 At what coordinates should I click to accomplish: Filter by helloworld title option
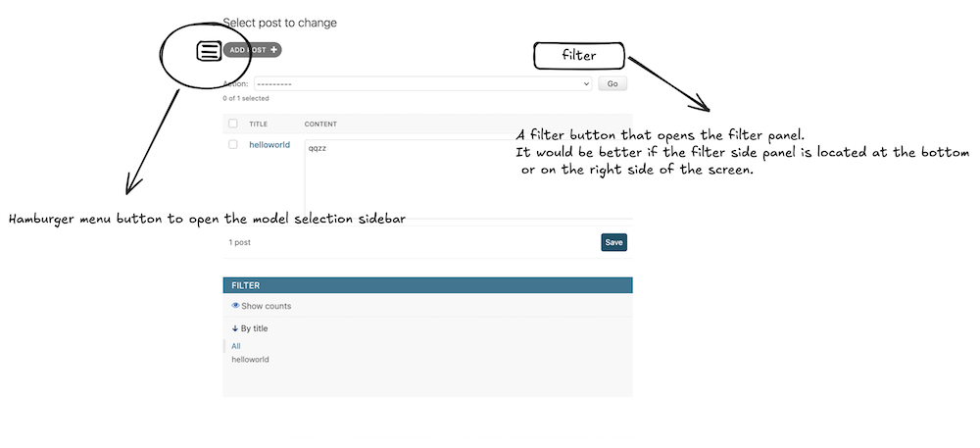(250, 359)
